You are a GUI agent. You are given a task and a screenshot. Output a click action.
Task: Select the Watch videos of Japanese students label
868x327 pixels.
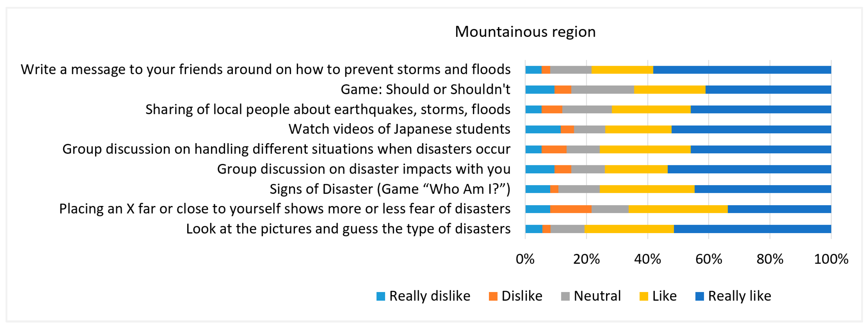coord(400,129)
